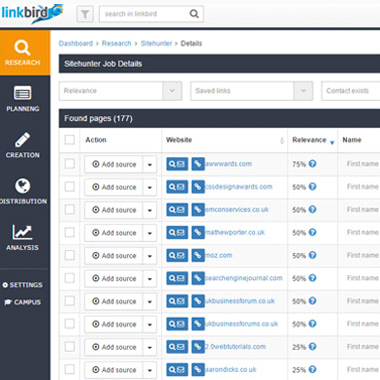This screenshot has width=380, height=380.
Task: Click link icon for awwwards.com row
Action: pyautogui.click(x=198, y=164)
